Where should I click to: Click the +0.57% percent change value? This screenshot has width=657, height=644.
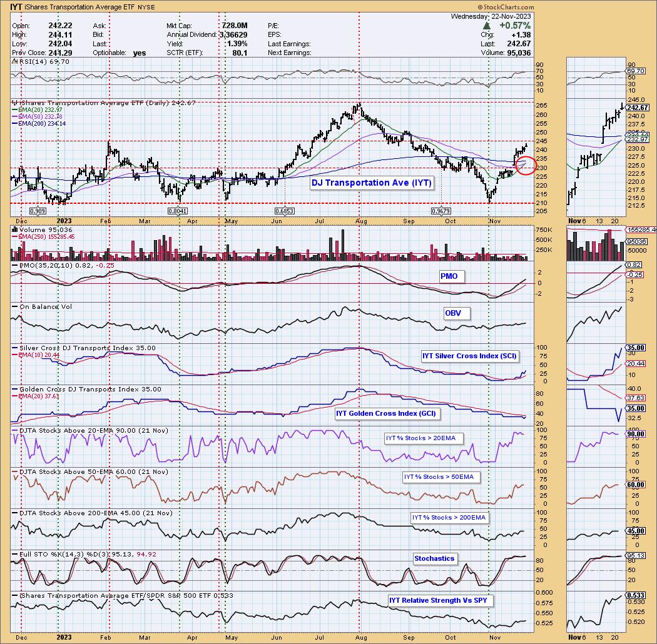pos(515,26)
